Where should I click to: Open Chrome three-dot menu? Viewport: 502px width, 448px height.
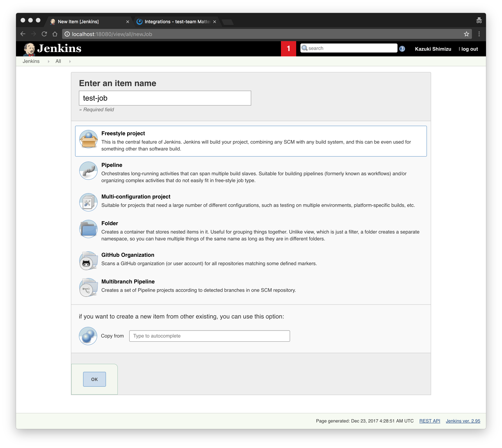tap(479, 34)
